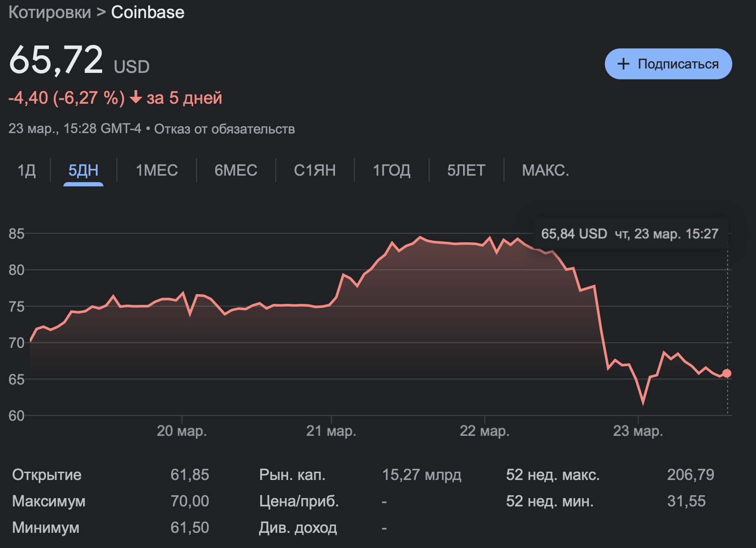This screenshot has width=756, height=548.
Task: Click the Подписаться follow button
Action: coord(668,64)
